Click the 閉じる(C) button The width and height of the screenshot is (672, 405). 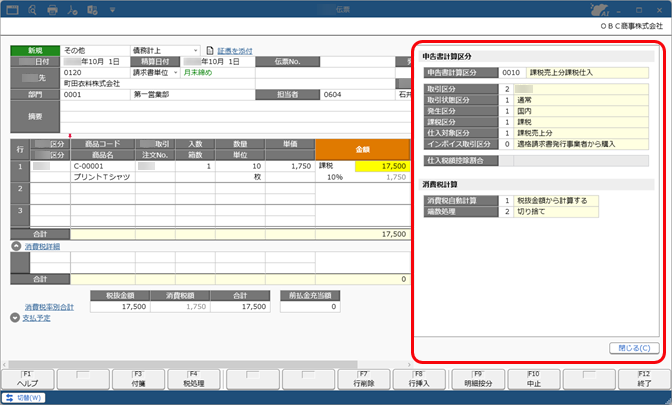pyautogui.click(x=634, y=348)
